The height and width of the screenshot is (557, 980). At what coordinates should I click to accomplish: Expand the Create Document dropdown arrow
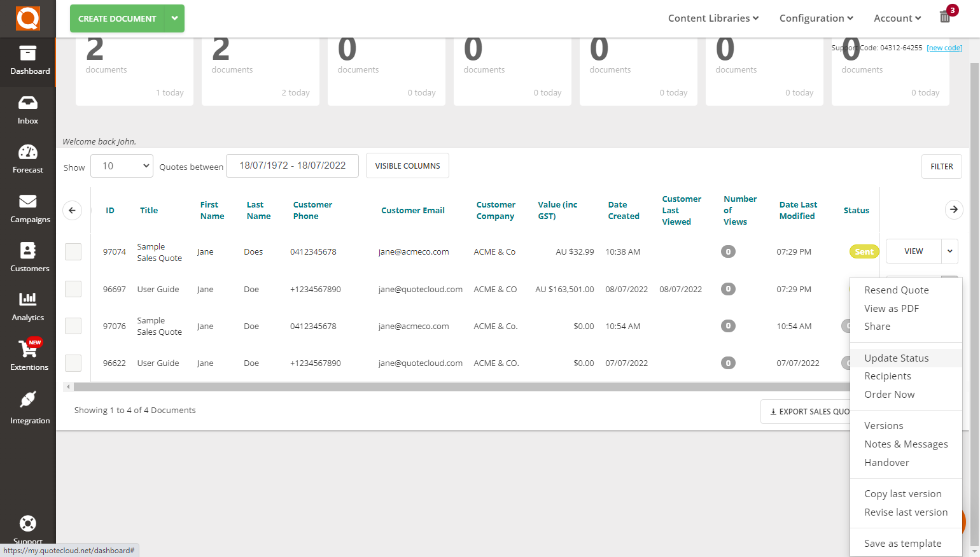174,18
